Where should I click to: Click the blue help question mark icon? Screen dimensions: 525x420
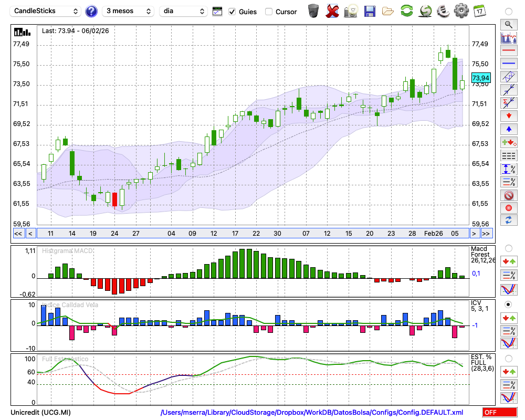pos(91,11)
